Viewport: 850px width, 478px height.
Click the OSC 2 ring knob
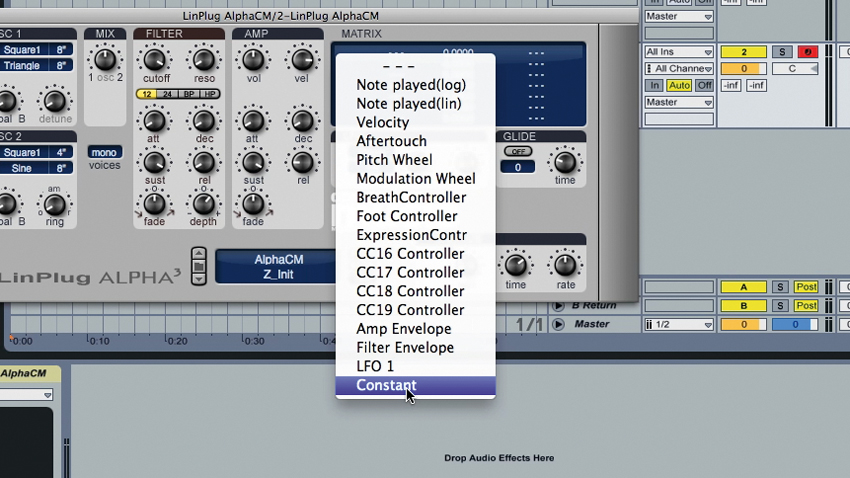pos(54,204)
